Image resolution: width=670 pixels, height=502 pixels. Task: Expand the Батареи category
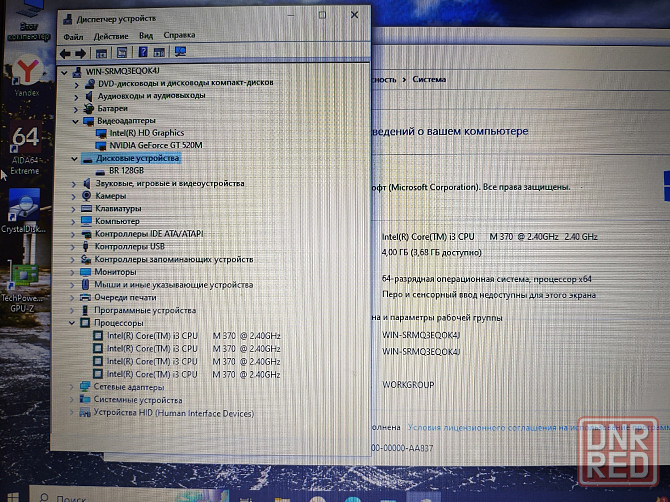click(x=75, y=108)
